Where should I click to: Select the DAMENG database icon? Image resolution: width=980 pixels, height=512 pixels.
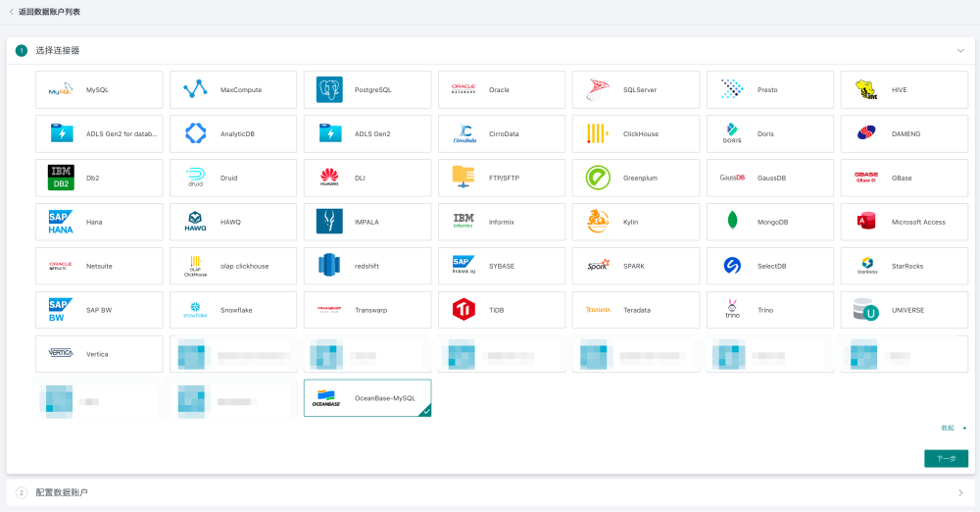coord(866,132)
